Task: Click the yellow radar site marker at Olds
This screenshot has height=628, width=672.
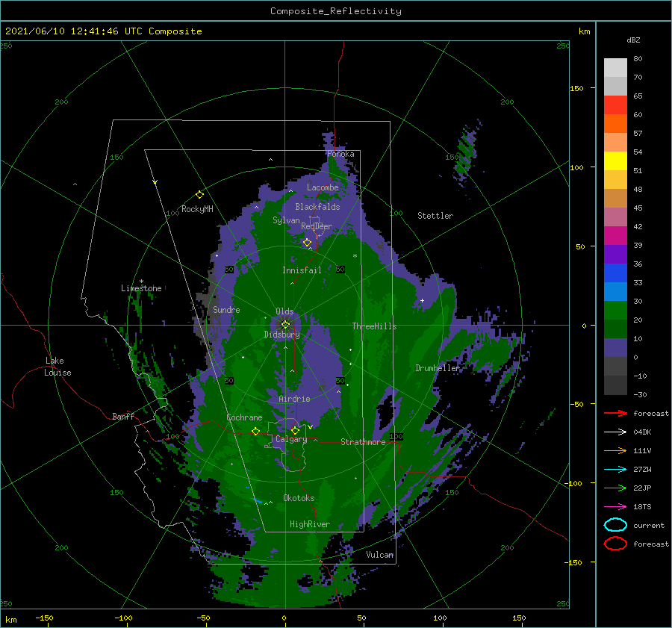Action: pyautogui.click(x=285, y=325)
